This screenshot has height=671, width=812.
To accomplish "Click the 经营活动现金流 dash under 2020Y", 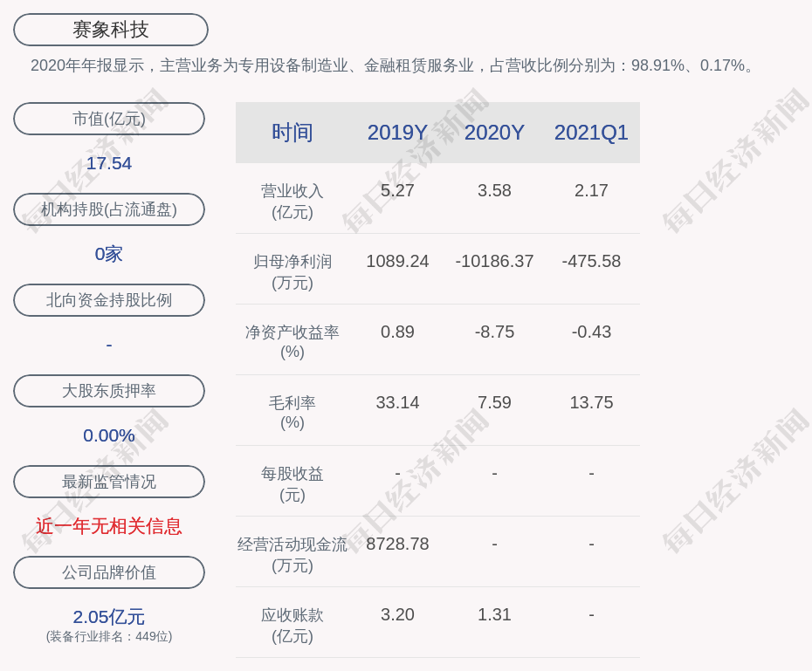I will pos(494,544).
